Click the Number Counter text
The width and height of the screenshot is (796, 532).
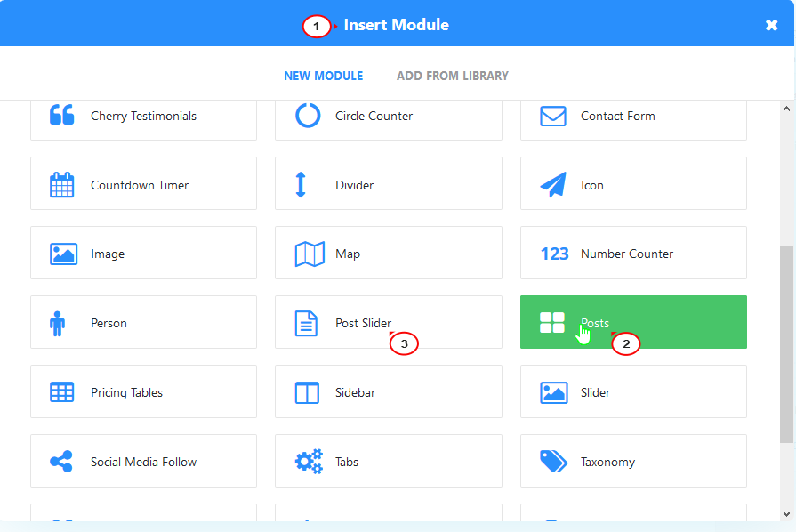click(627, 254)
